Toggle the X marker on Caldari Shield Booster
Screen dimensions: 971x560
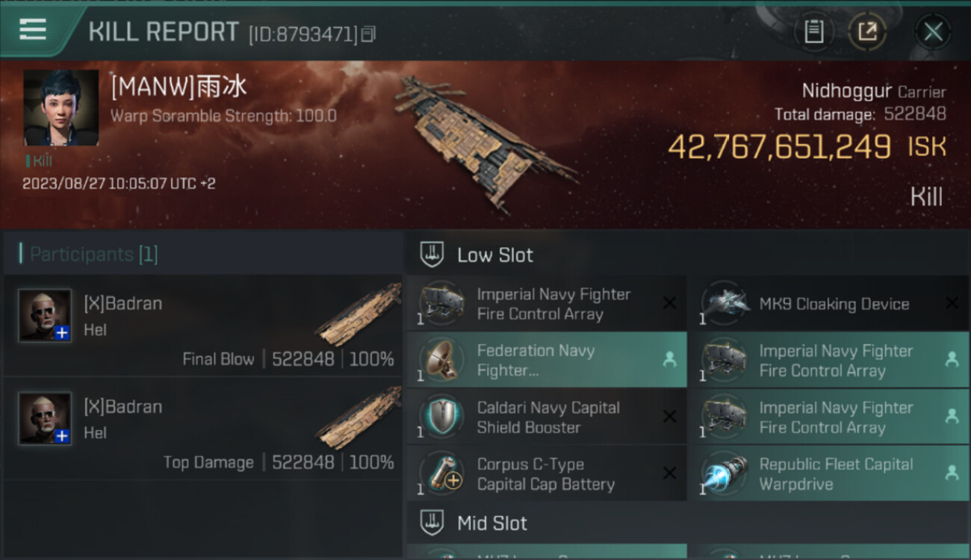(x=669, y=417)
